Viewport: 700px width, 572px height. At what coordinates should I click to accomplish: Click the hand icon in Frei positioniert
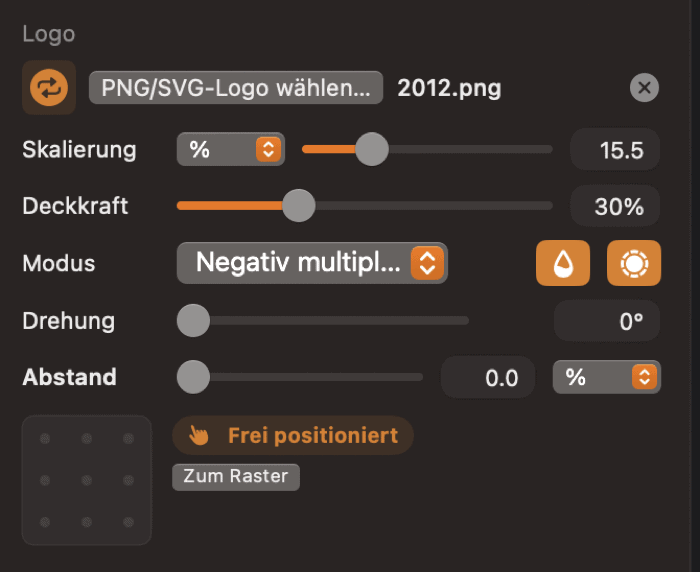pos(200,436)
